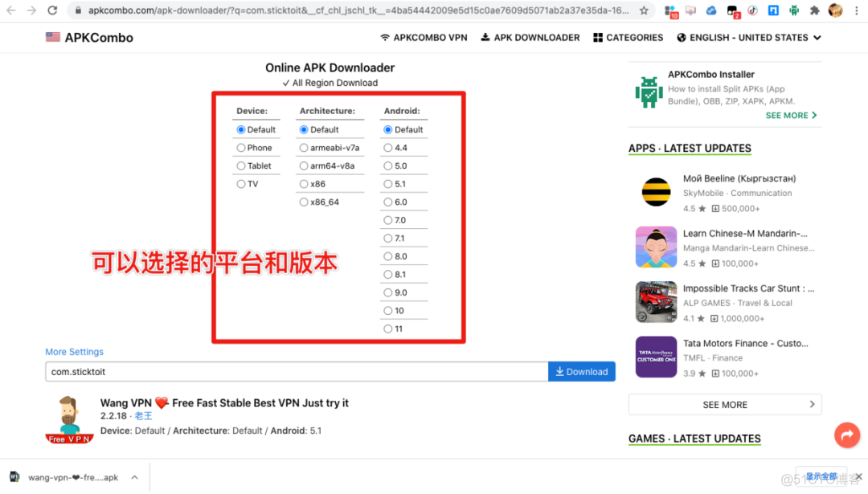Select Android version 6.0

point(388,202)
